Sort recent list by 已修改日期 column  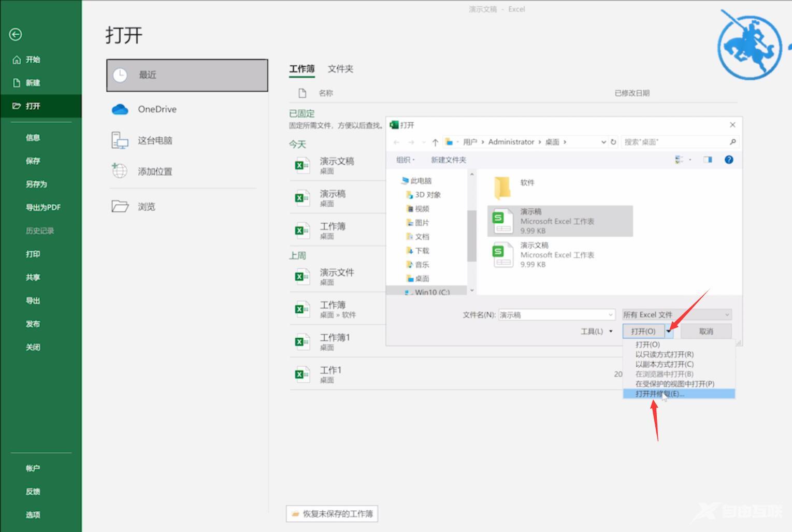[x=632, y=93]
